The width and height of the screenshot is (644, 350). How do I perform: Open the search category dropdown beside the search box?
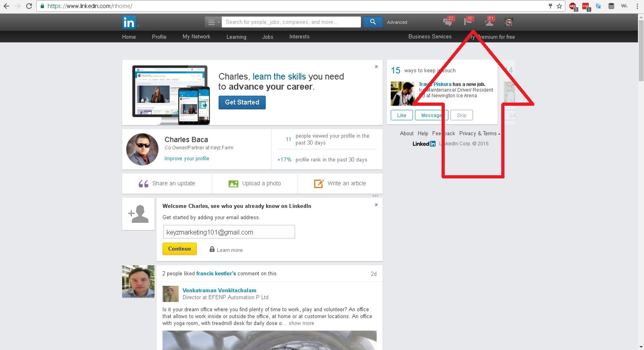tap(213, 22)
